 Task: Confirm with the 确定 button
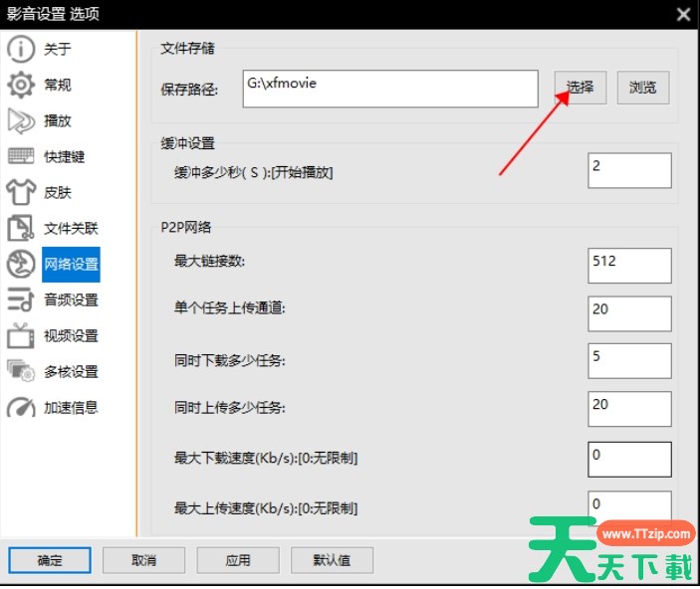50,560
